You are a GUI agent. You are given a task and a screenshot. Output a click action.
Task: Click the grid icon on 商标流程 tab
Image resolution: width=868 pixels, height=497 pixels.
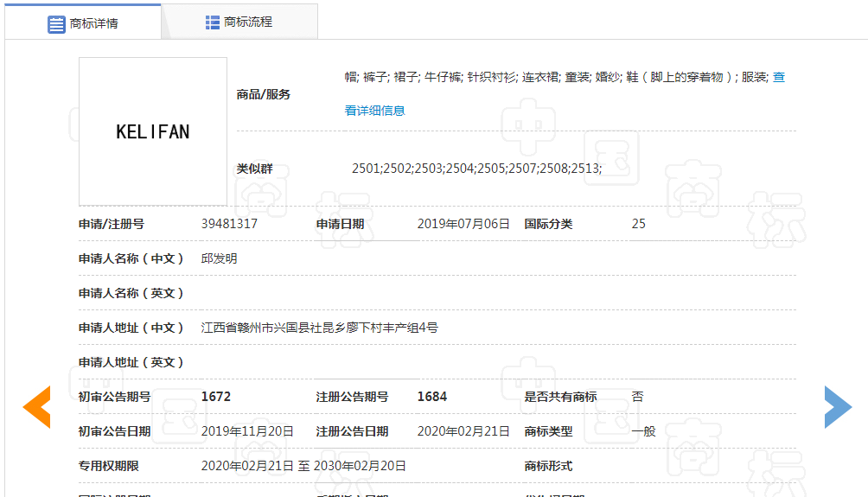click(x=213, y=22)
